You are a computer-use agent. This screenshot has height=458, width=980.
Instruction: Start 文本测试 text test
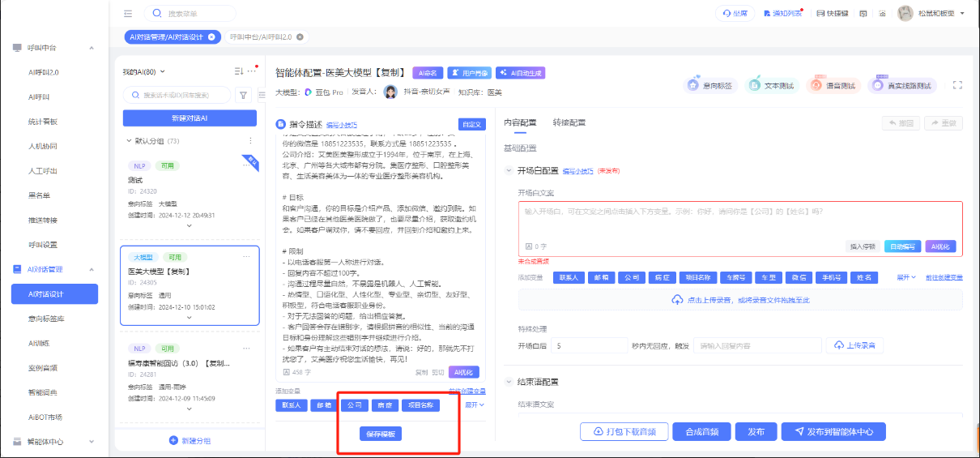(770, 85)
